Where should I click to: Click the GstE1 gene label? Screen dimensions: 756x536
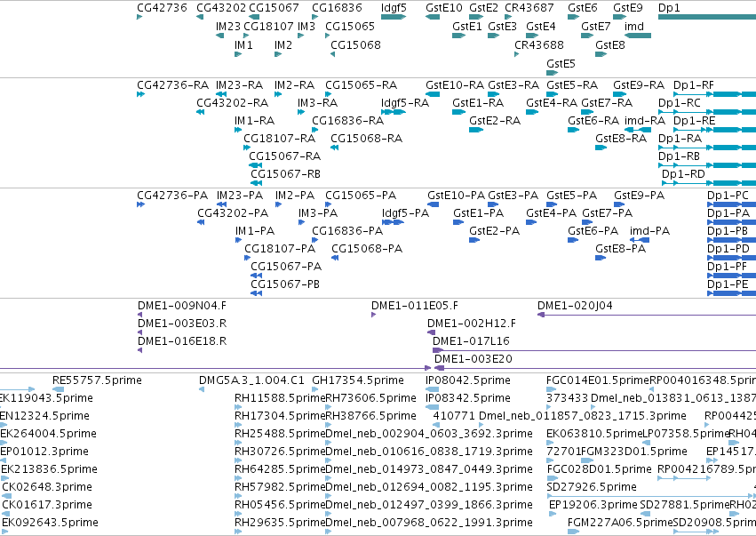[x=467, y=27]
